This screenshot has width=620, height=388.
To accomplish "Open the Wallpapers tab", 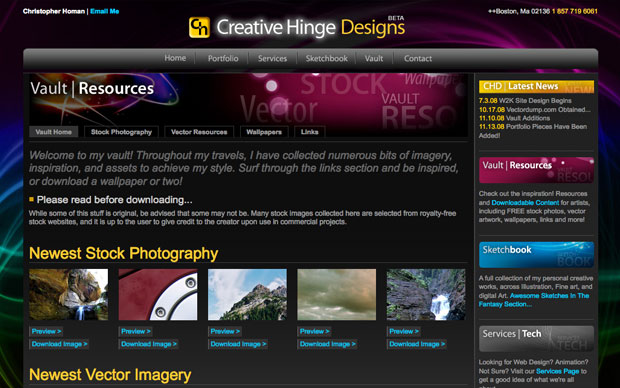I will pos(264,132).
